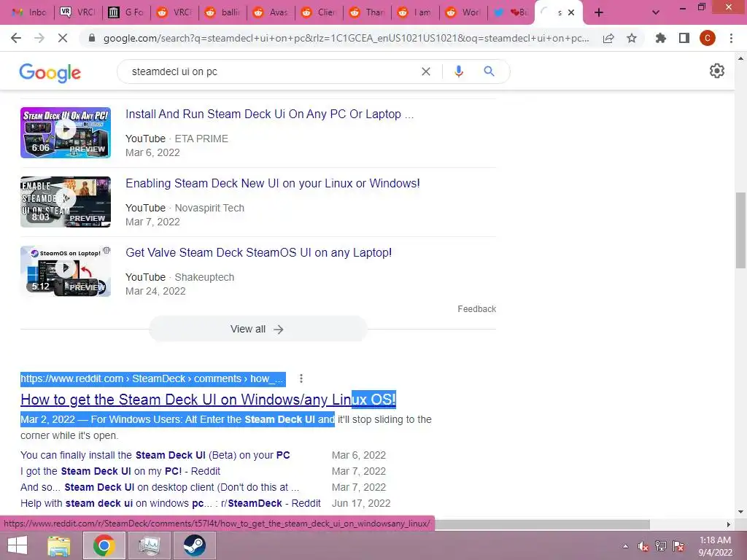
Task: Click the muted volume tray icon
Action: pos(643,546)
